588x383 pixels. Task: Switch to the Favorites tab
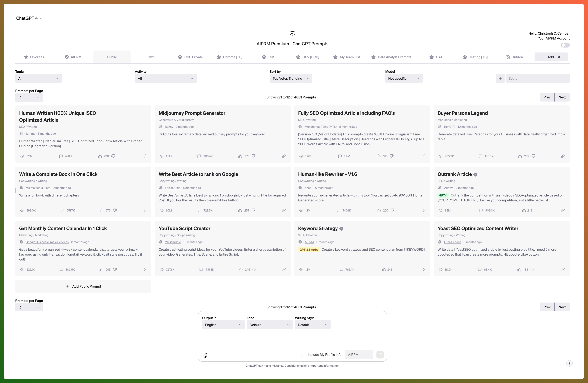pyautogui.click(x=34, y=57)
